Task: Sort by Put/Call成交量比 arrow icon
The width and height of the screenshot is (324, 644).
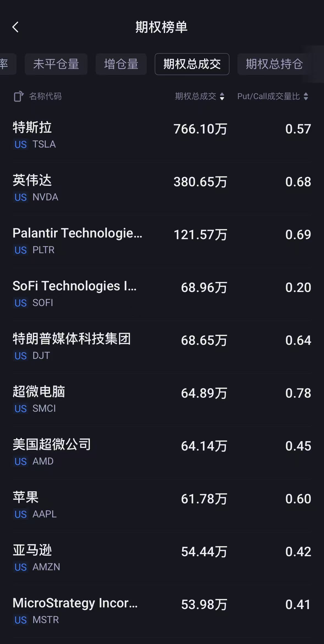Action: [x=306, y=96]
